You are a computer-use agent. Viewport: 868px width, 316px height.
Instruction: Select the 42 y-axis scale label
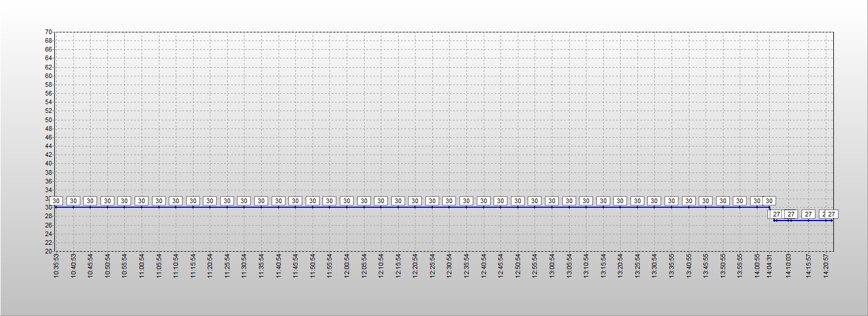coord(49,155)
